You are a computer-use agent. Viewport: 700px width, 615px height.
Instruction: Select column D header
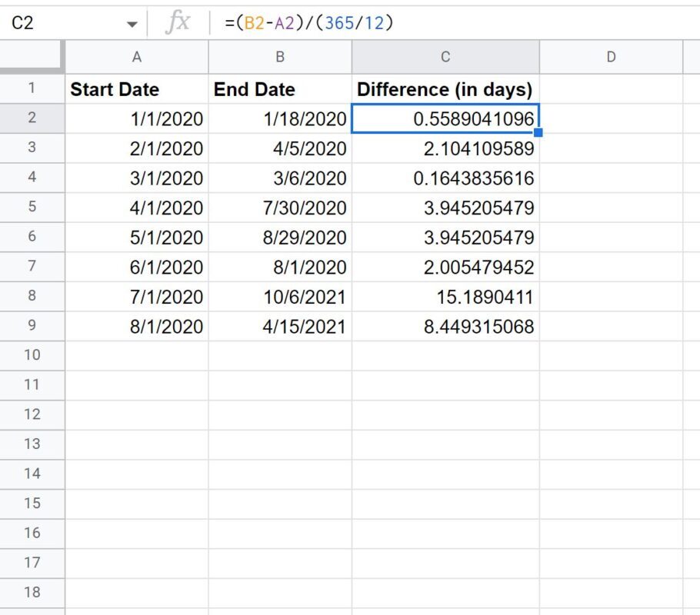612,57
